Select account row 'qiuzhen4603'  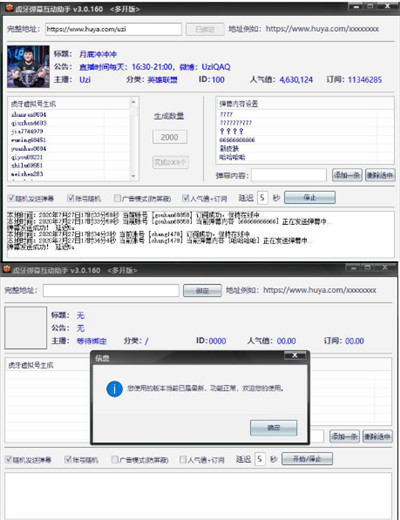29,123
